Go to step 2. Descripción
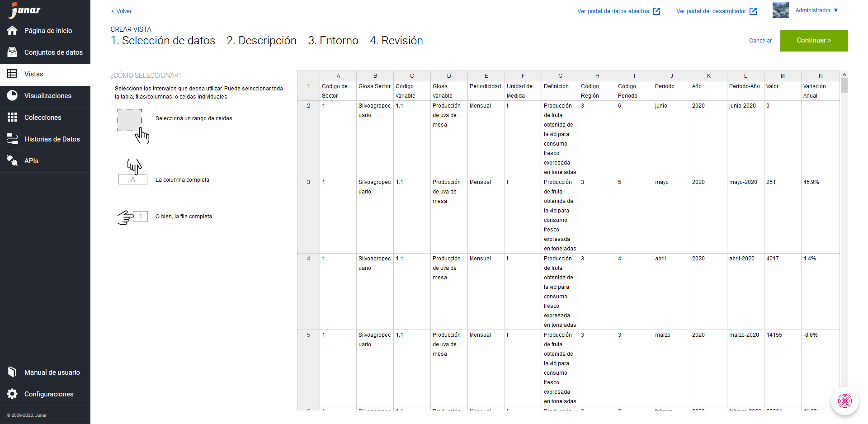 pos(261,41)
